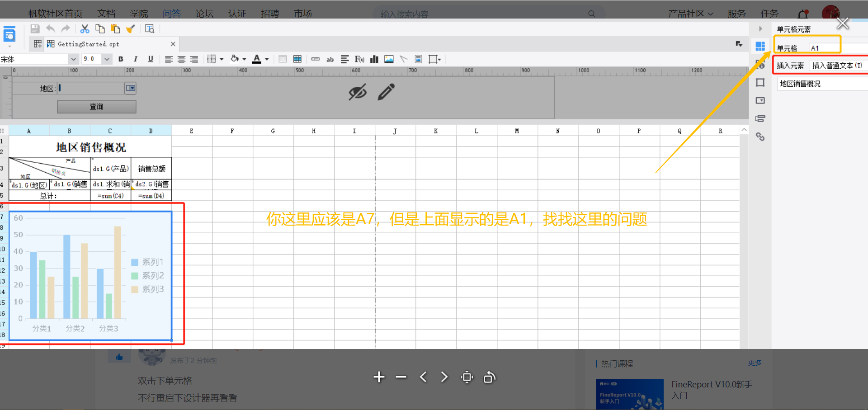The width and height of the screenshot is (868, 410).
Task: Align text right in the cell
Action: tap(194, 59)
